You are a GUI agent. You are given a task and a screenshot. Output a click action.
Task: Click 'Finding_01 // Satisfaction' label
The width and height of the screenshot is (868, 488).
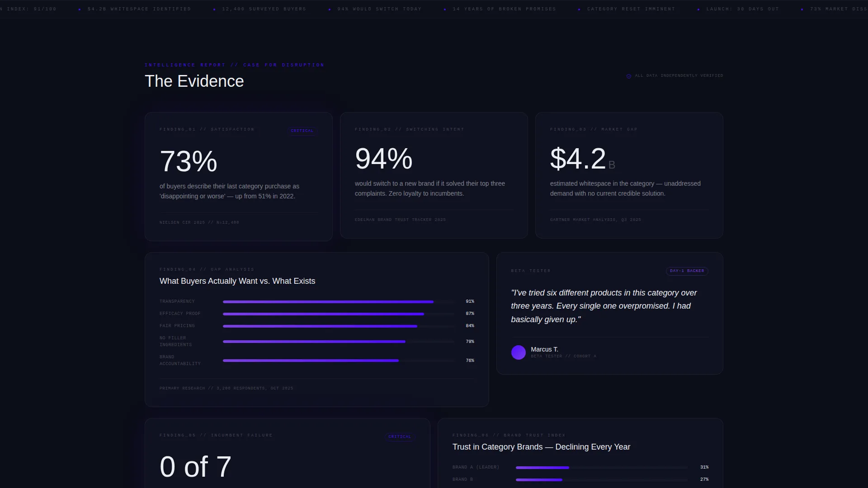tap(207, 129)
